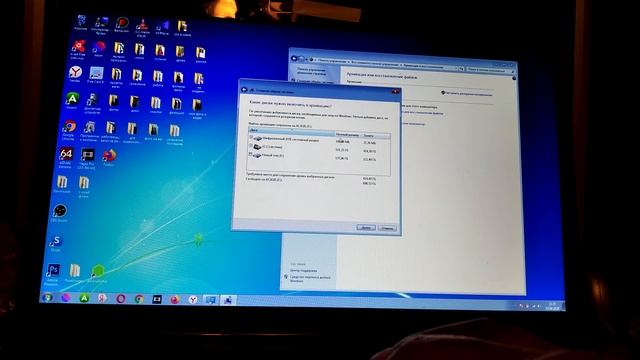Image resolution: width=640 pixels, height=360 pixels.
Task: Click the help icon in the backup window
Action: coord(514,78)
